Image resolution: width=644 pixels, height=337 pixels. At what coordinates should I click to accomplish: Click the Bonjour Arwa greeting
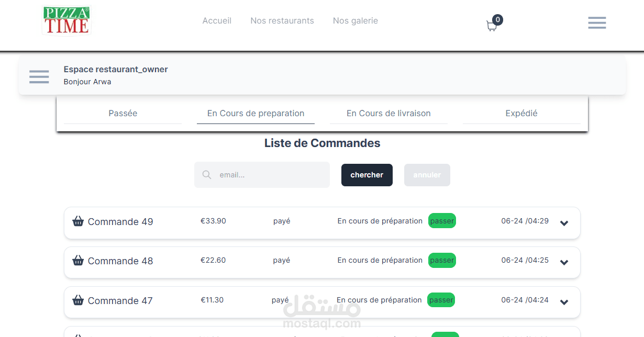pyautogui.click(x=87, y=82)
